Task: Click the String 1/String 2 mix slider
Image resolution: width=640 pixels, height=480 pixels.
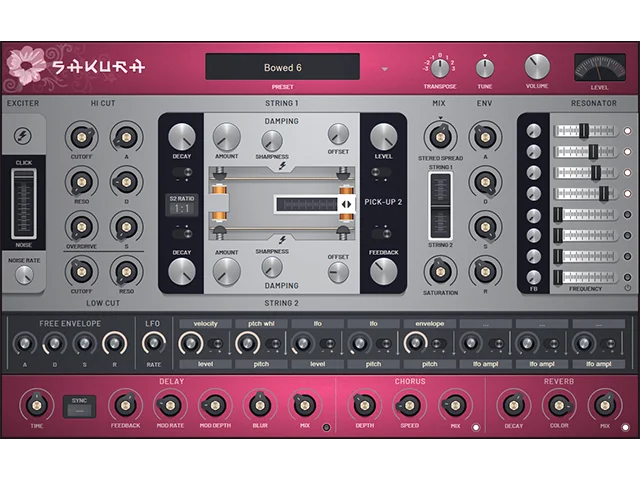Action: pos(440,206)
